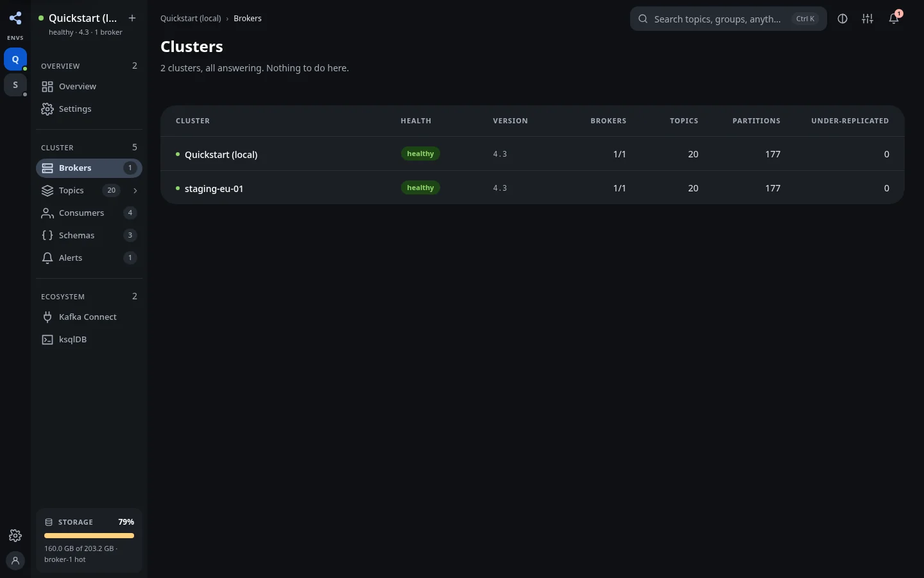Open settings gear icon at bottom left
The height and width of the screenshot is (578, 924).
15,536
